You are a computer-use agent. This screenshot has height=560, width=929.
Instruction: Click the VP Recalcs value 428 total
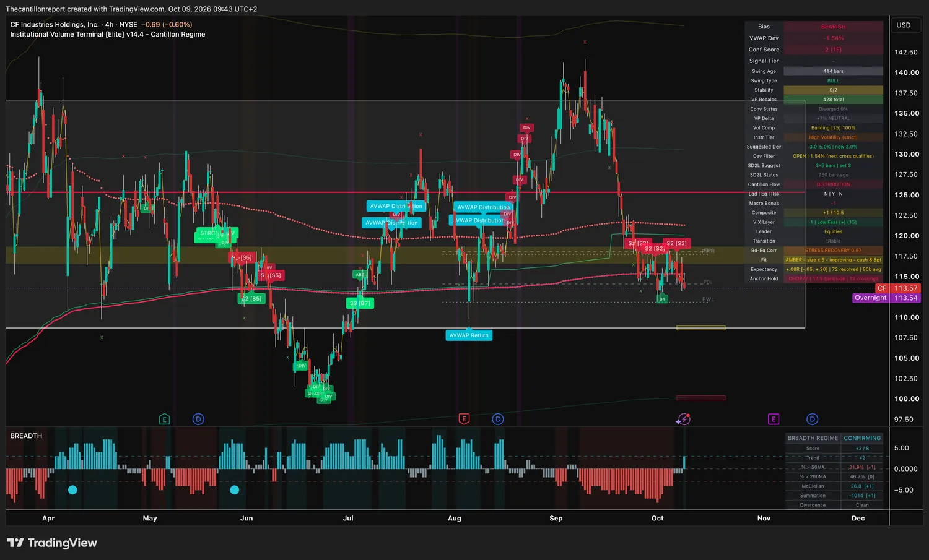tap(833, 100)
